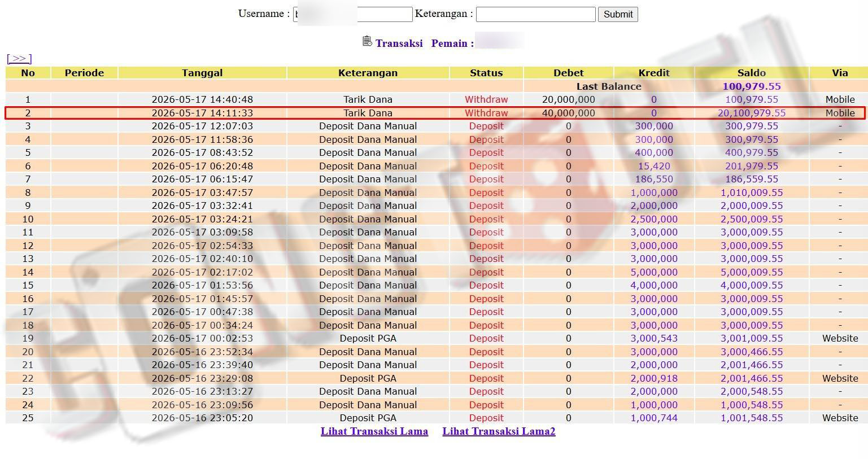Select the kredit amount 1,000,744
Image resolution: width=868 pixels, height=459 pixels.
click(654, 418)
